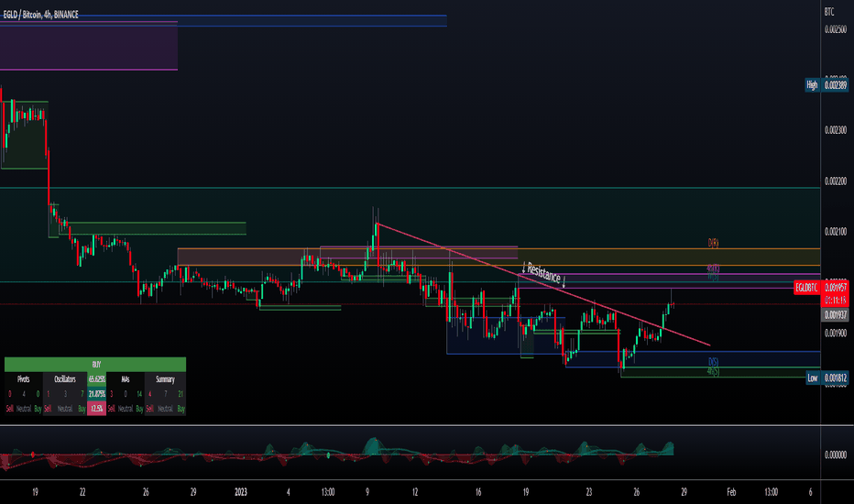Screen dimensions: 854x504
Task: Click the Neutral label under Pivots
Action: click(24, 409)
